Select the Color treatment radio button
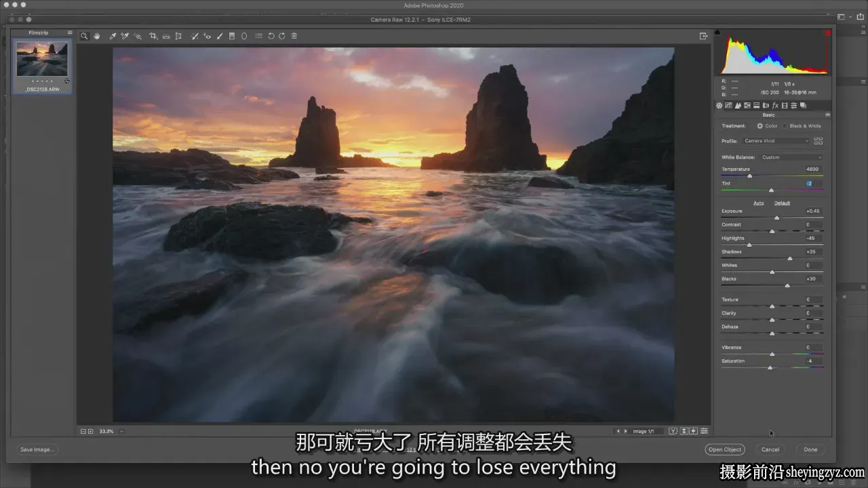The height and width of the screenshot is (488, 868). click(759, 126)
